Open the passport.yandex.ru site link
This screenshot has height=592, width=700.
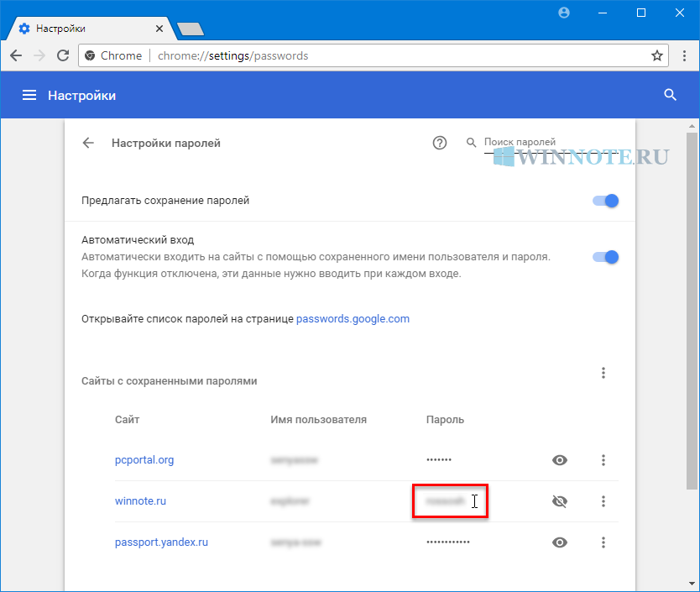coord(161,542)
